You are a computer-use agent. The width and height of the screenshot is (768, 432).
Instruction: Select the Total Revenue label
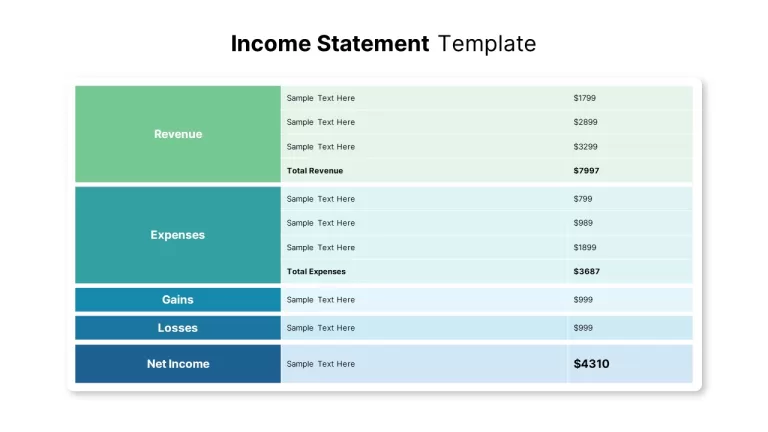[x=315, y=171]
